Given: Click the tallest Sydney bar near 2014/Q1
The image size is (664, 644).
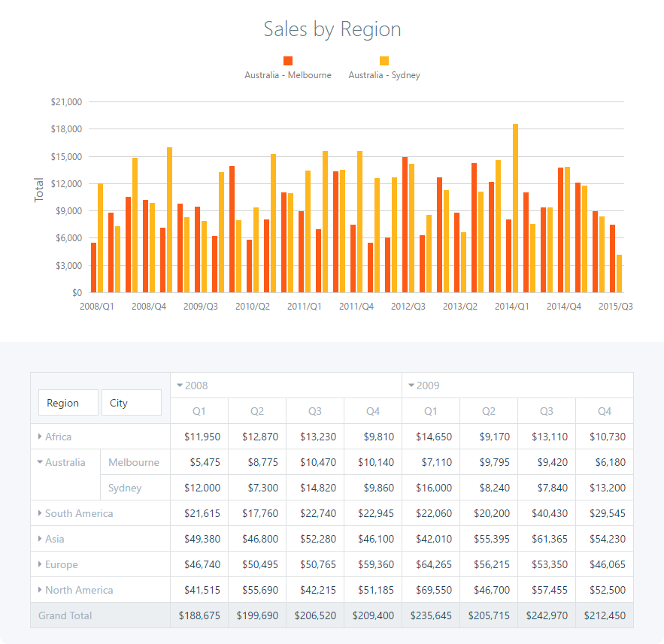Looking at the screenshot, I should [515, 208].
